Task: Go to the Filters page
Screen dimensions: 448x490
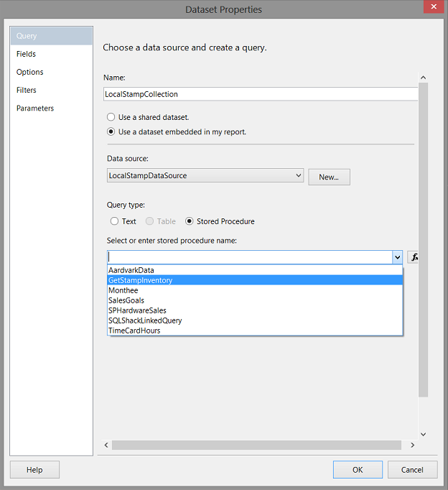Action: (27, 90)
